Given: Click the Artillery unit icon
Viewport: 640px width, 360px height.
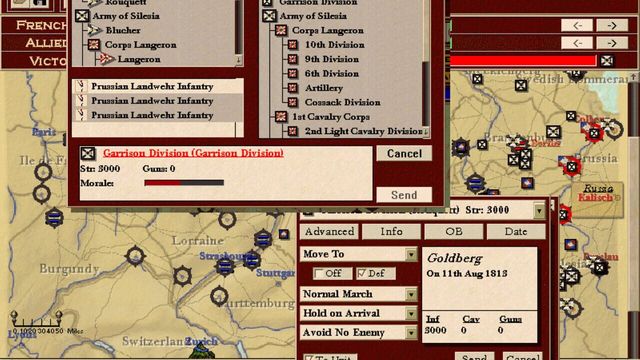Looking at the screenshot, I should 293,88.
